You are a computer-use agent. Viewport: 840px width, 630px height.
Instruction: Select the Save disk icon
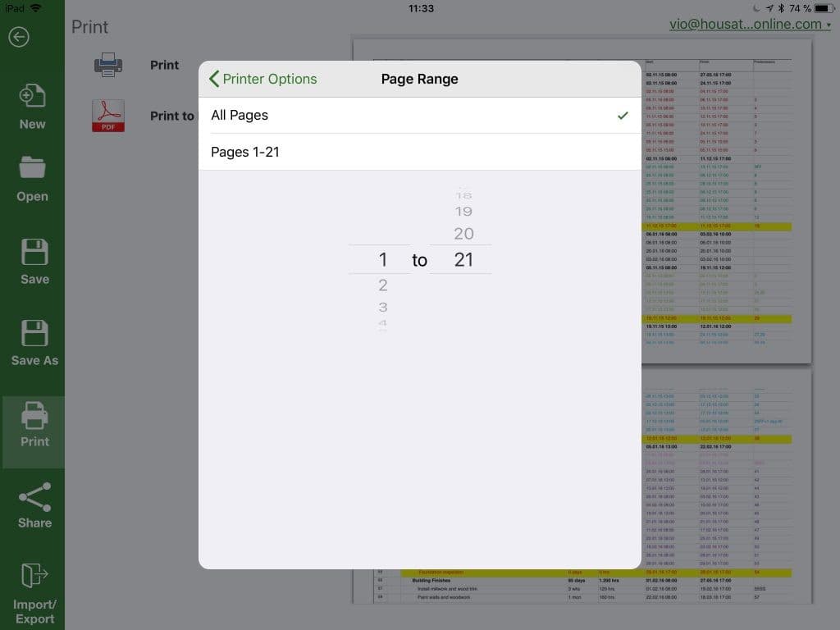[x=34, y=253]
